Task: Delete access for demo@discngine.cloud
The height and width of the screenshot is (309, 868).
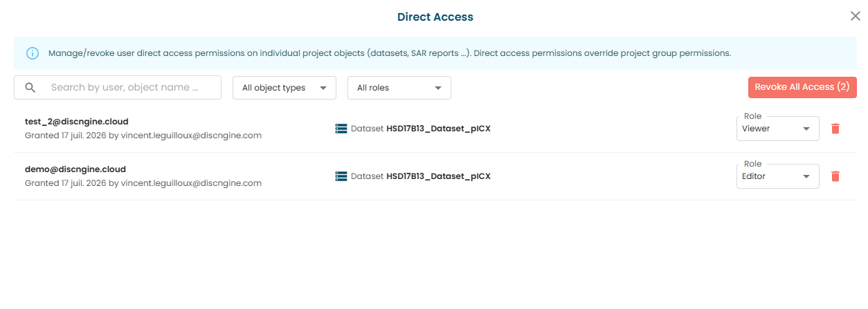Action: point(835,176)
